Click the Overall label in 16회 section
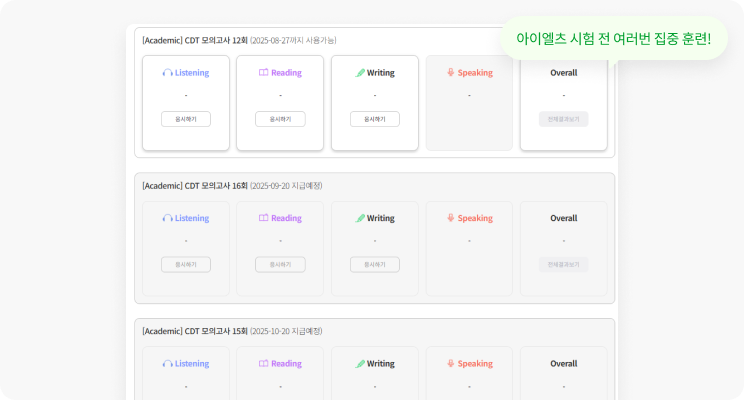The width and height of the screenshot is (744, 400). coord(564,218)
